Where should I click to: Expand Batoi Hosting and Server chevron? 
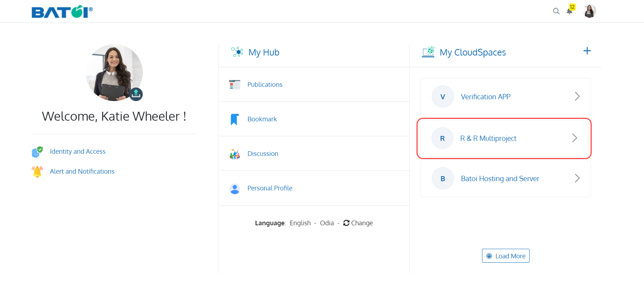(577, 178)
